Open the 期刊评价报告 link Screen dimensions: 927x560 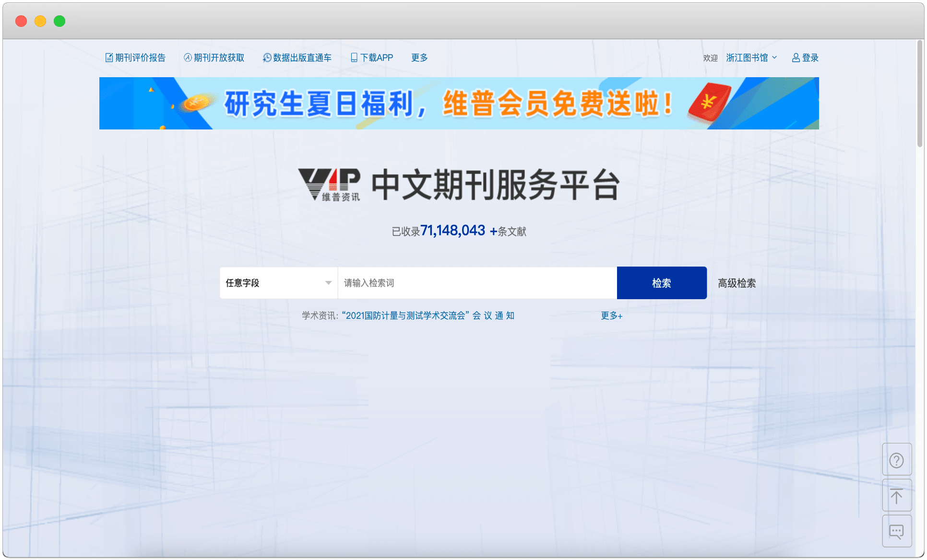coord(135,58)
